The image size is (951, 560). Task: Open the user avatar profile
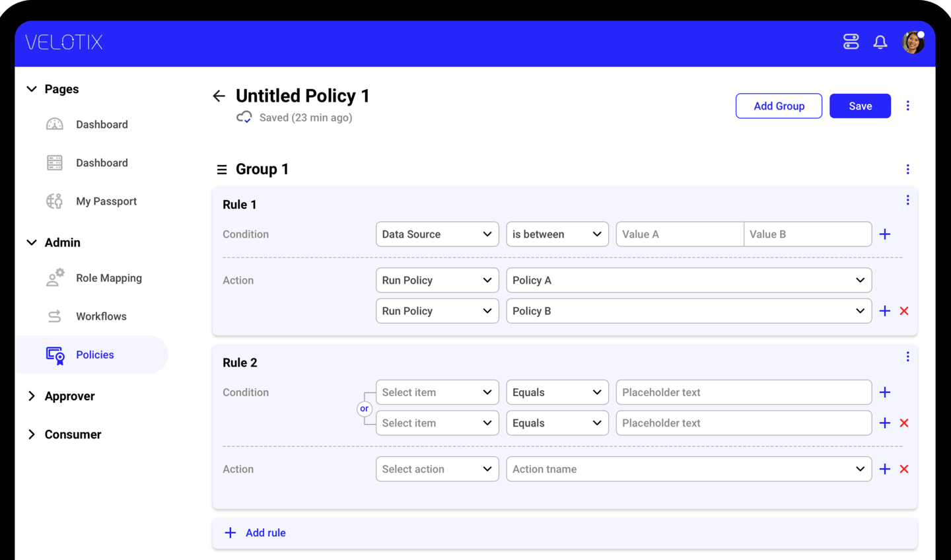tap(913, 42)
